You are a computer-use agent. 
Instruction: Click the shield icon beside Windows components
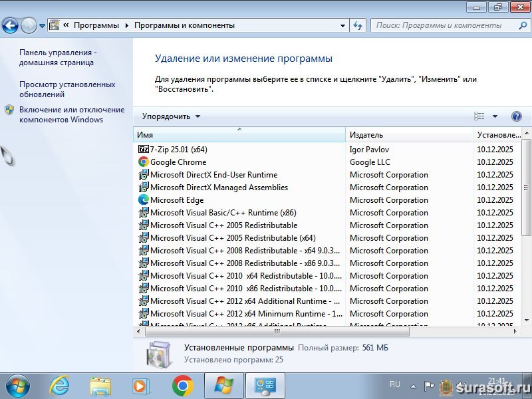9,110
